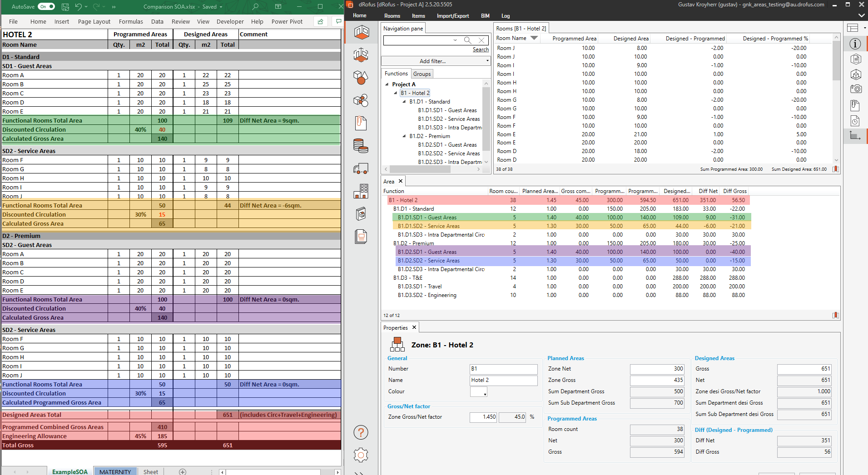Switch to the MATERNITY sheet tab
The width and height of the screenshot is (868, 475).
click(x=115, y=471)
